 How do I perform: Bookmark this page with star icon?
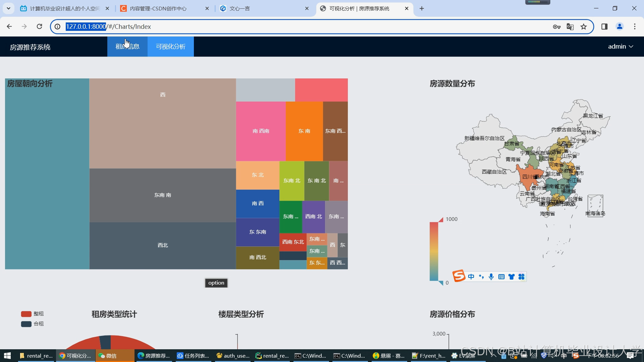coord(584,26)
